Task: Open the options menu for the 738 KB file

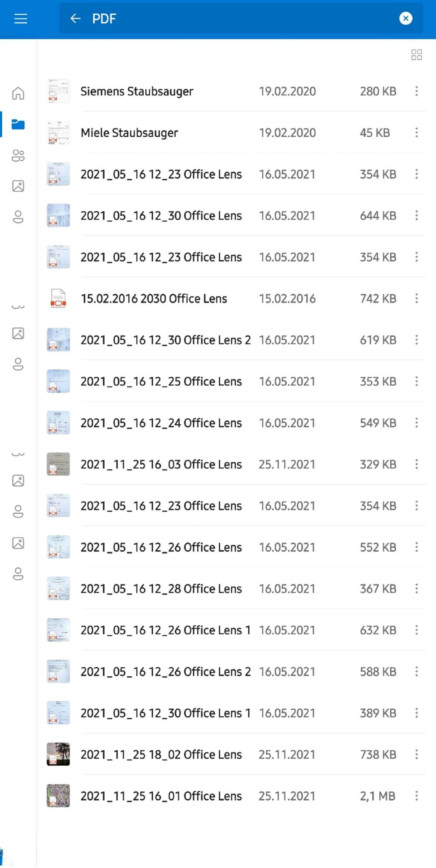Action: [416, 754]
